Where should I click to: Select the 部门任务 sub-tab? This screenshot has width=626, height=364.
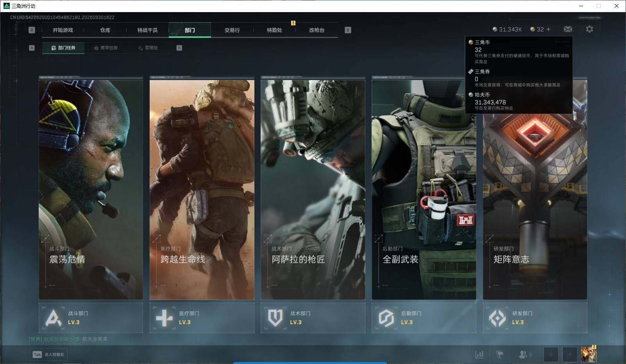coord(63,48)
